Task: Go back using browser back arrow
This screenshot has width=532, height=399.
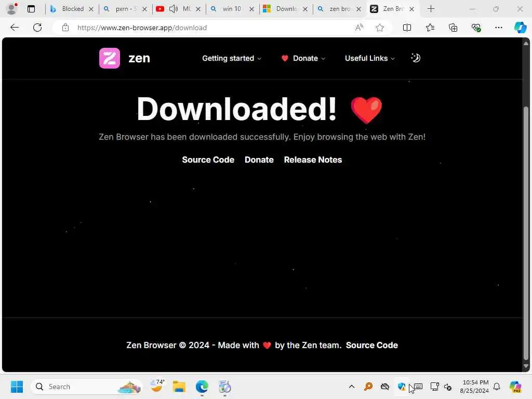Action: tap(15, 28)
